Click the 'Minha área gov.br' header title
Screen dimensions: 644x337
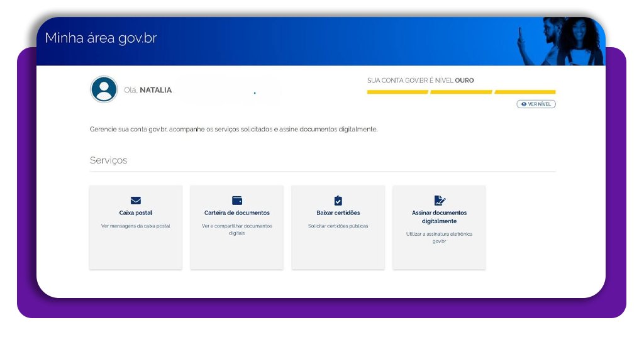[x=101, y=38]
